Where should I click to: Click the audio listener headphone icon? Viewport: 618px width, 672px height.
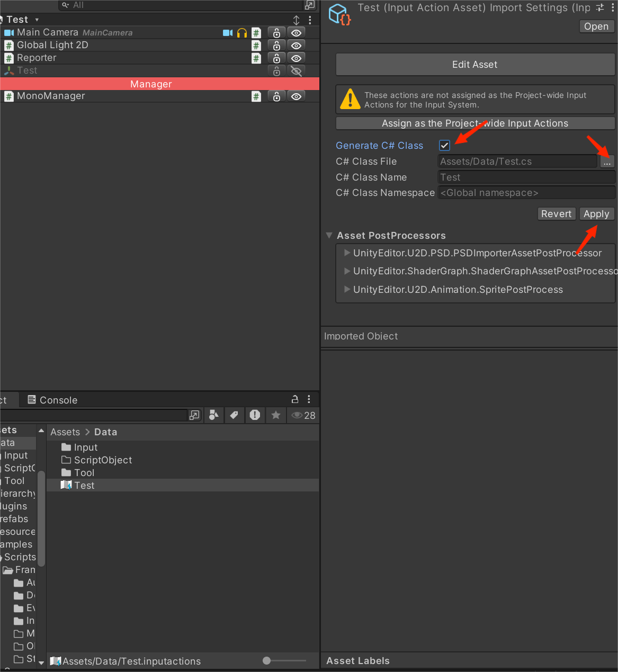pos(242,33)
